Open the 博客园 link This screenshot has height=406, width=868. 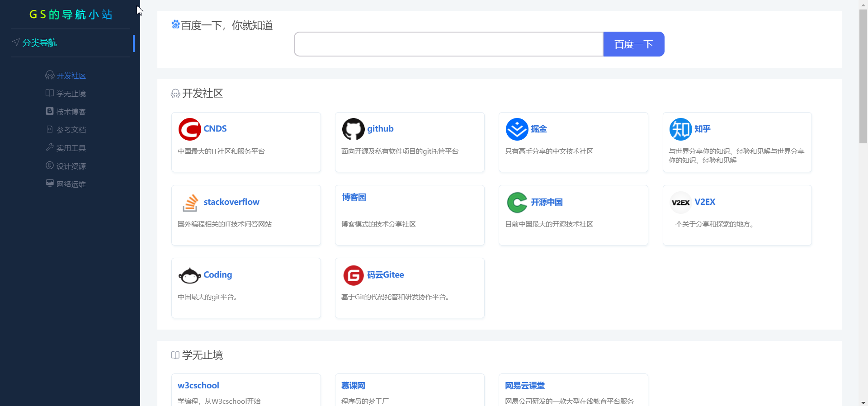354,197
